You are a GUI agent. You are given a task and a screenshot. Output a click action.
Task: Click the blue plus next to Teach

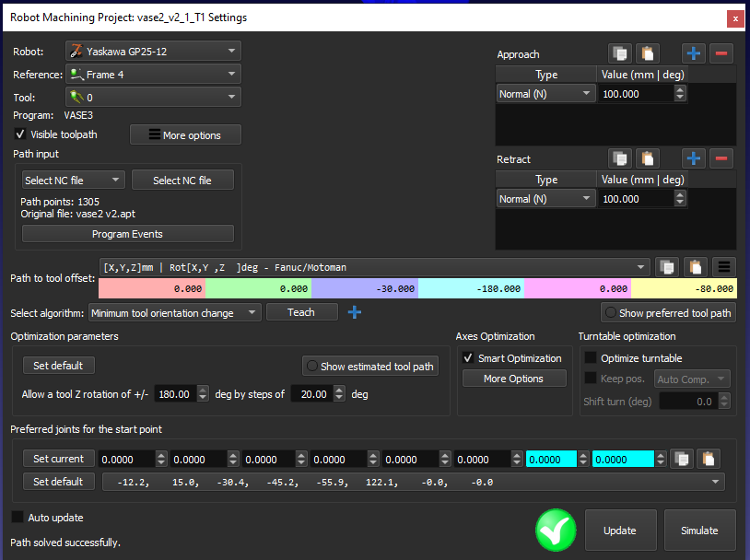[x=354, y=312]
